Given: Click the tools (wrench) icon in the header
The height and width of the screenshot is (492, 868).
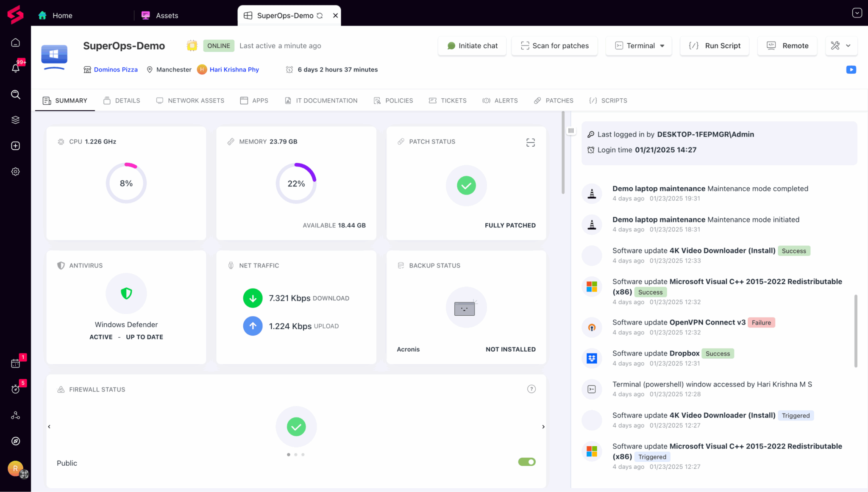Looking at the screenshot, I should click(x=835, y=46).
